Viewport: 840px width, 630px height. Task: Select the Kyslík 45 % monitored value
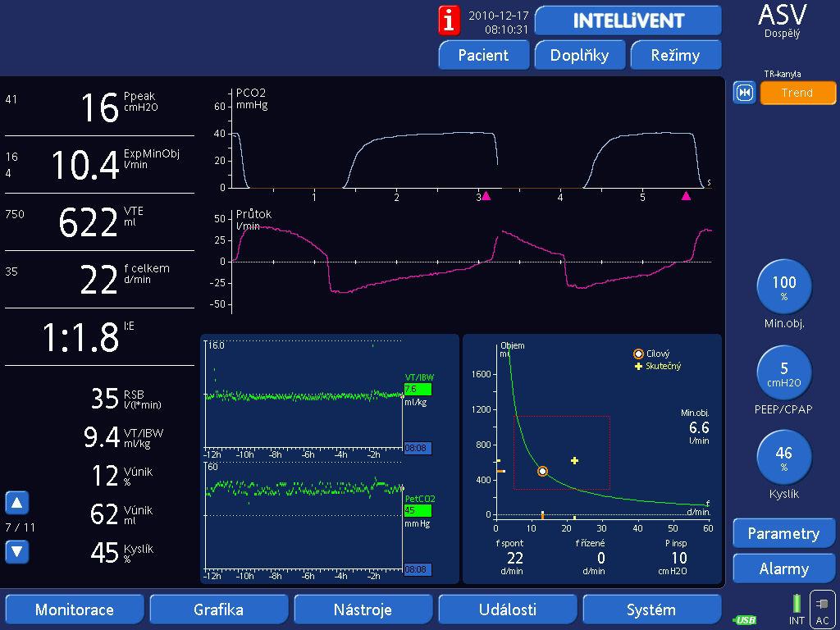click(x=123, y=553)
